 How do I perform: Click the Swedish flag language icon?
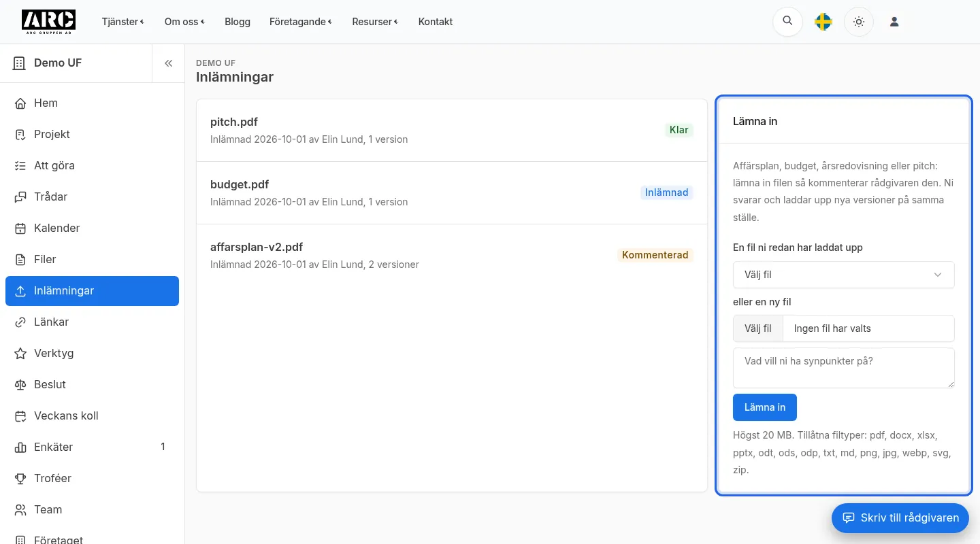(823, 22)
